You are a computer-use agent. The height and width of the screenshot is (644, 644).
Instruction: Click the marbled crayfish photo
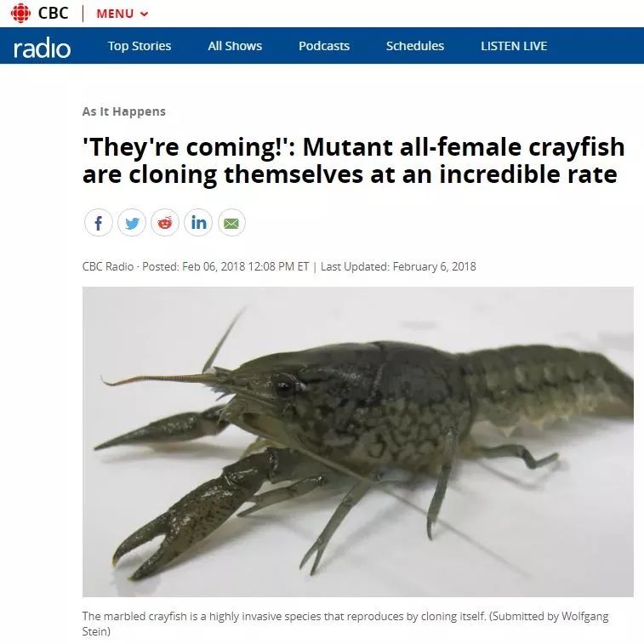(358, 442)
